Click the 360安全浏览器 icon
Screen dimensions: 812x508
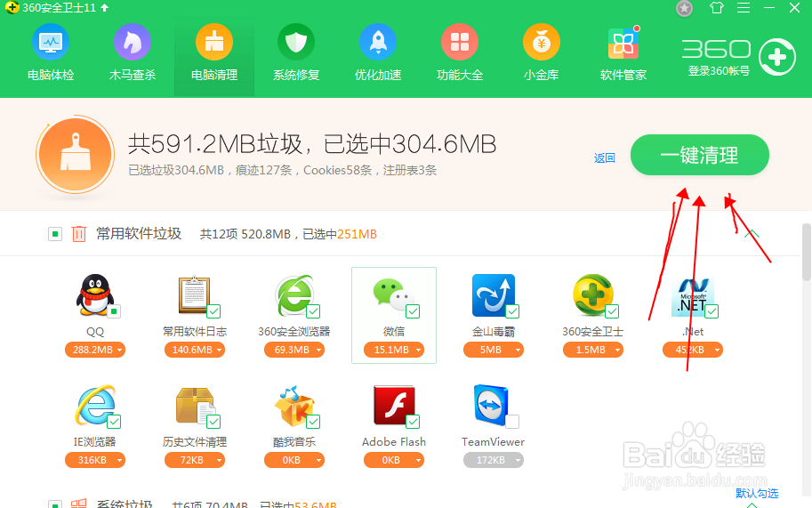click(293, 295)
